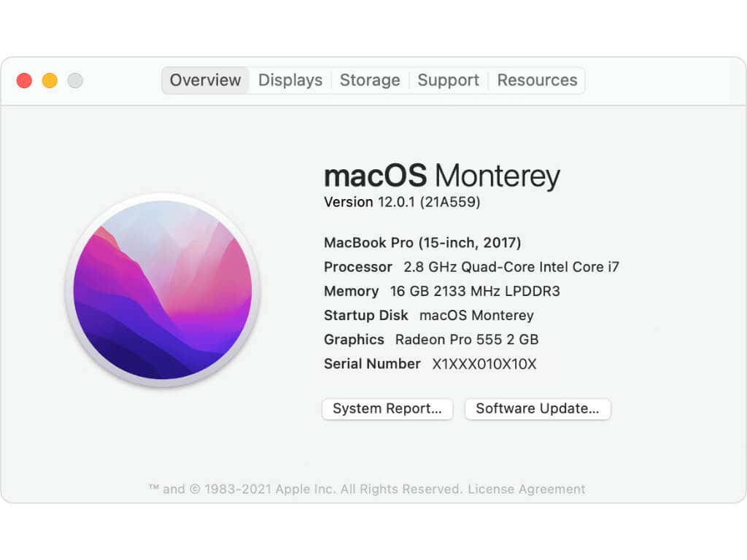The width and height of the screenshot is (747, 560).
Task: Open System Report
Action: tap(387, 408)
